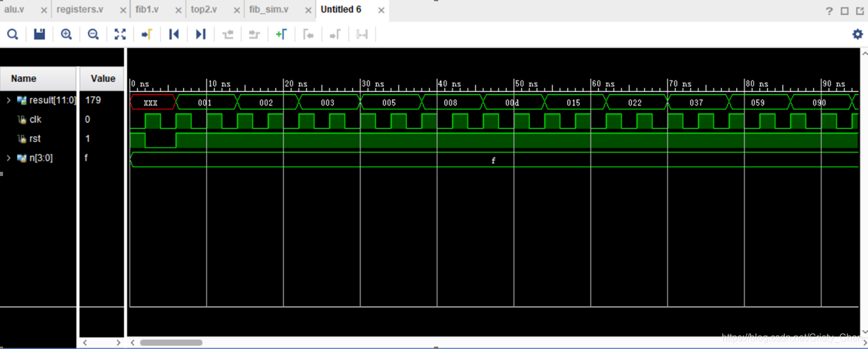Open the help question mark icon
868x349 pixels.
pyautogui.click(x=829, y=11)
